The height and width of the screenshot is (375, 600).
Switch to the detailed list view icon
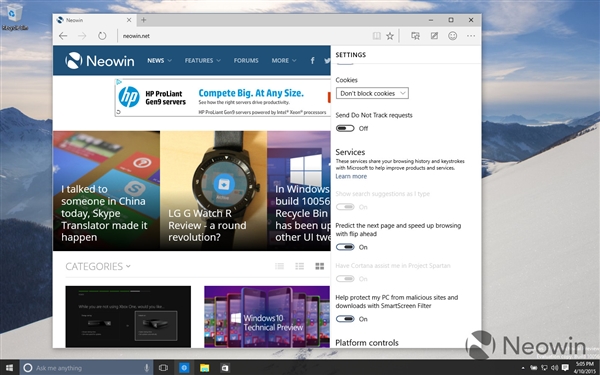click(300, 266)
